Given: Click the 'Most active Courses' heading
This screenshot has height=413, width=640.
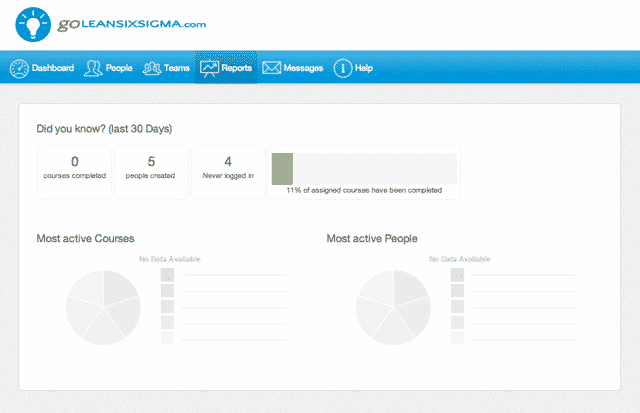Looking at the screenshot, I should [85, 238].
